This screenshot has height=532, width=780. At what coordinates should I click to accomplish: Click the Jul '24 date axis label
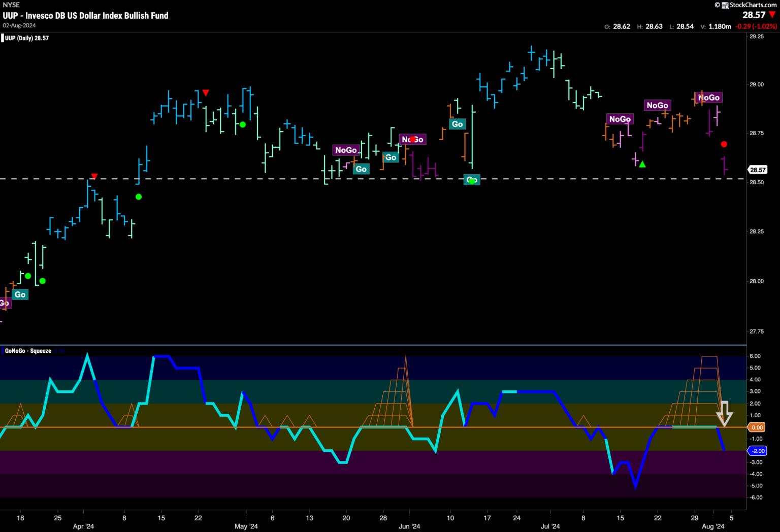coord(550,526)
